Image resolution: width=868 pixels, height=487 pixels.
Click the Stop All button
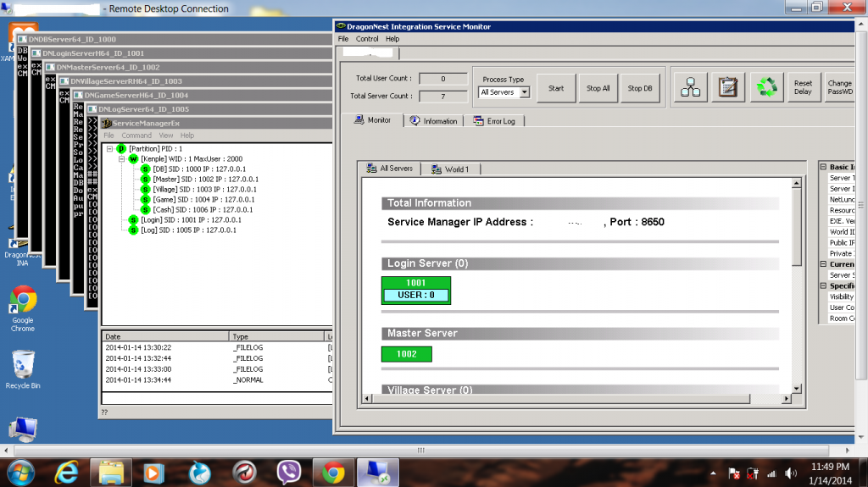click(x=598, y=88)
